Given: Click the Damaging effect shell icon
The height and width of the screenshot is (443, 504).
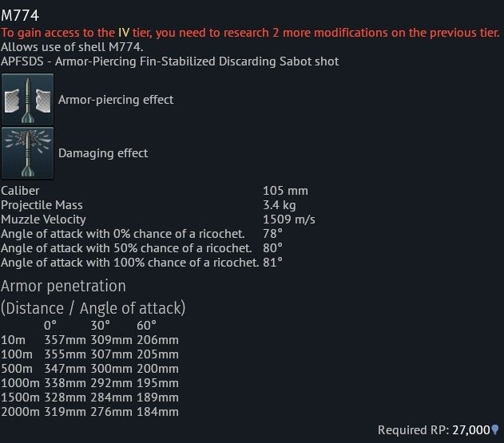Looking at the screenshot, I should (x=27, y=152).
